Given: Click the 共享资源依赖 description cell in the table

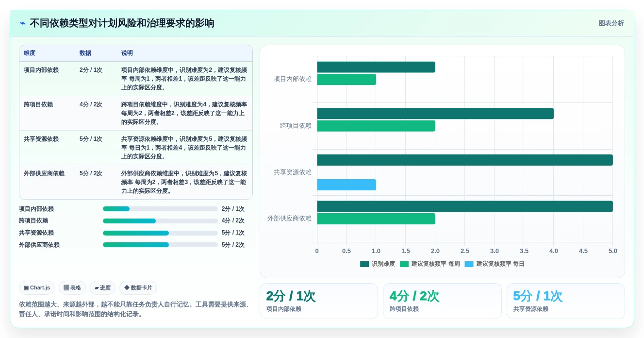Looking at the screenshot, I should pos(184,148).
